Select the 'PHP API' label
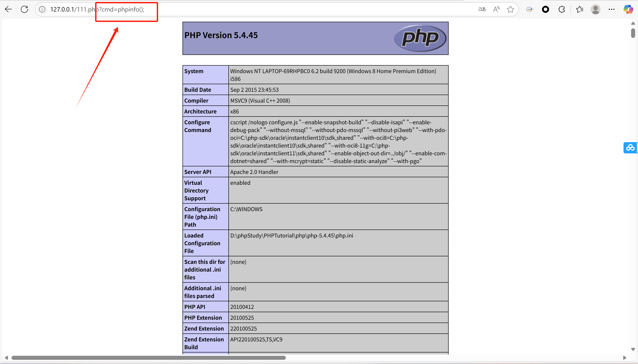 pos(195,307)
